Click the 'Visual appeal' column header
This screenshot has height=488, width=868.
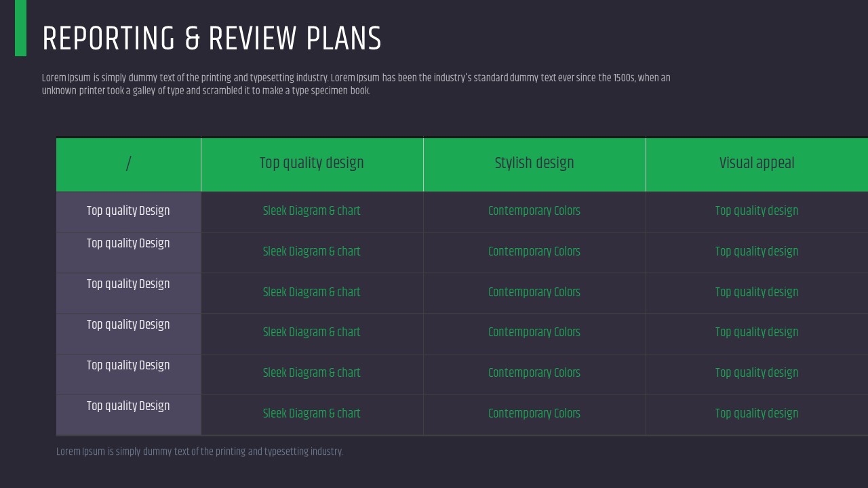[x=756, y=163]
